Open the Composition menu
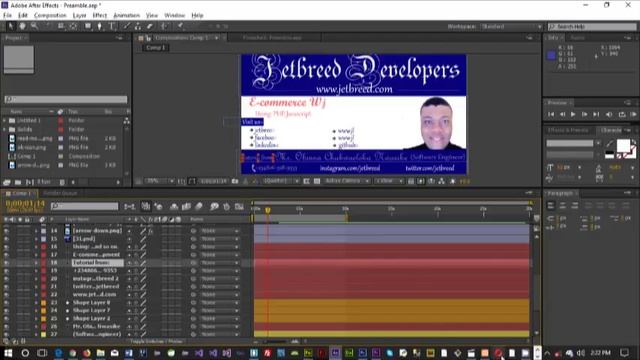This screenshot has height=360, width=640. point(50,16)
